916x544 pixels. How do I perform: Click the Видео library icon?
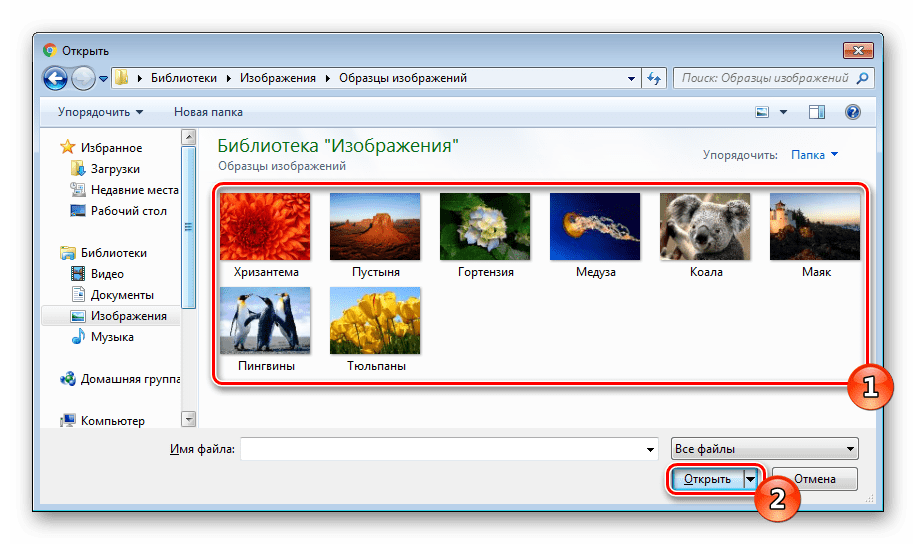tap(78, 273)
